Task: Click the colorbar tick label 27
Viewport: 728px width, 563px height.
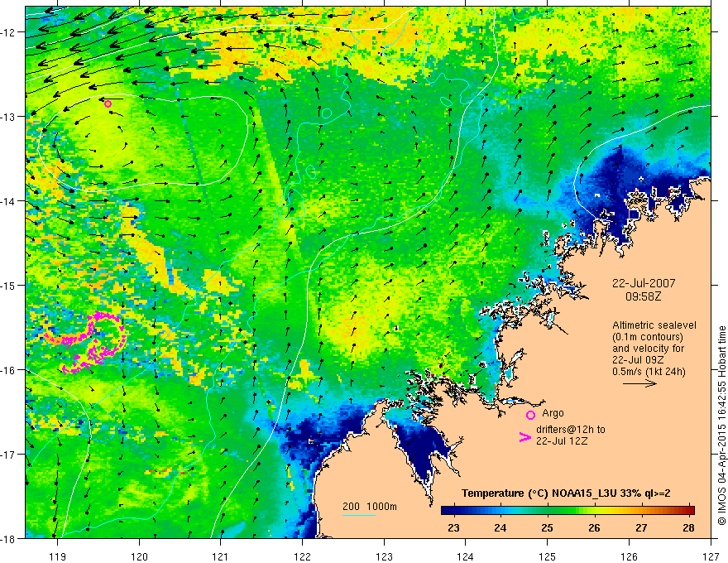Action: (x=641, y=527)
